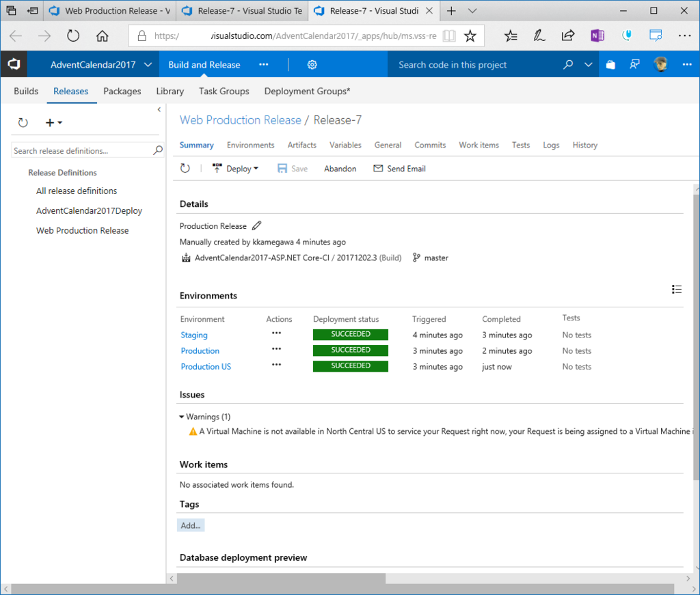Open the Edge settings and more menu

[684, 36]
